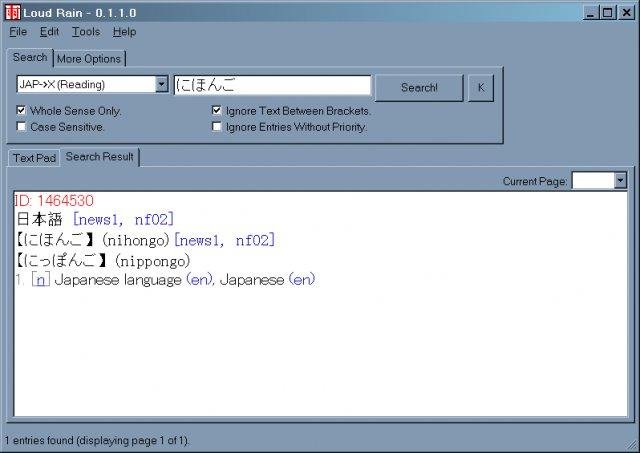
Task: Enable the Case Sensitive checkbox
Action: click(x=21, y=127)
